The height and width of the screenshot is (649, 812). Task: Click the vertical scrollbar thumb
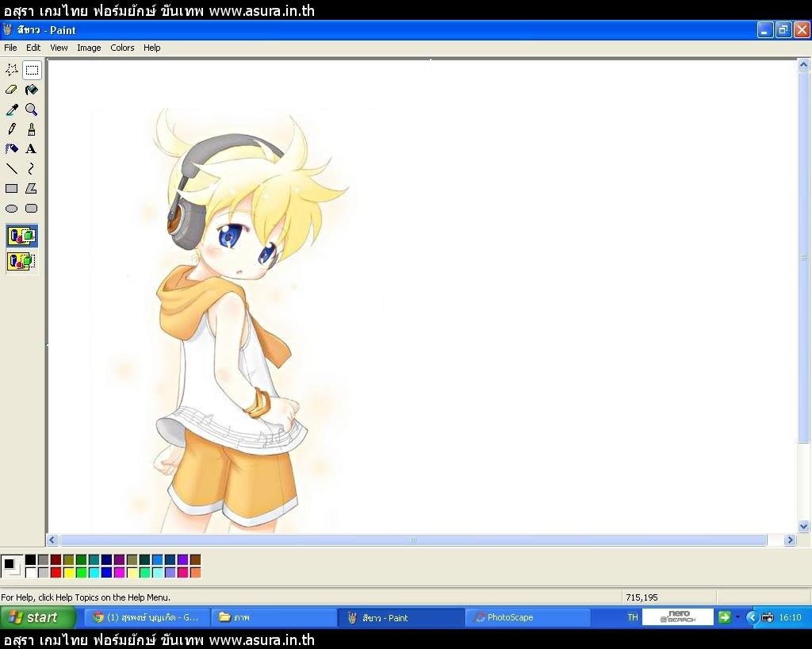pyautogui.click(x=804, y=257)
